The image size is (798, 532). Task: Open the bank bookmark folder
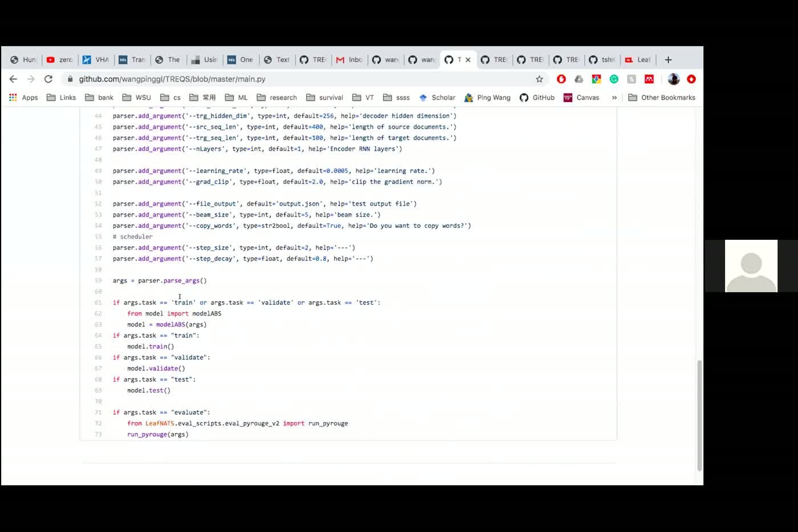[99, 97]
